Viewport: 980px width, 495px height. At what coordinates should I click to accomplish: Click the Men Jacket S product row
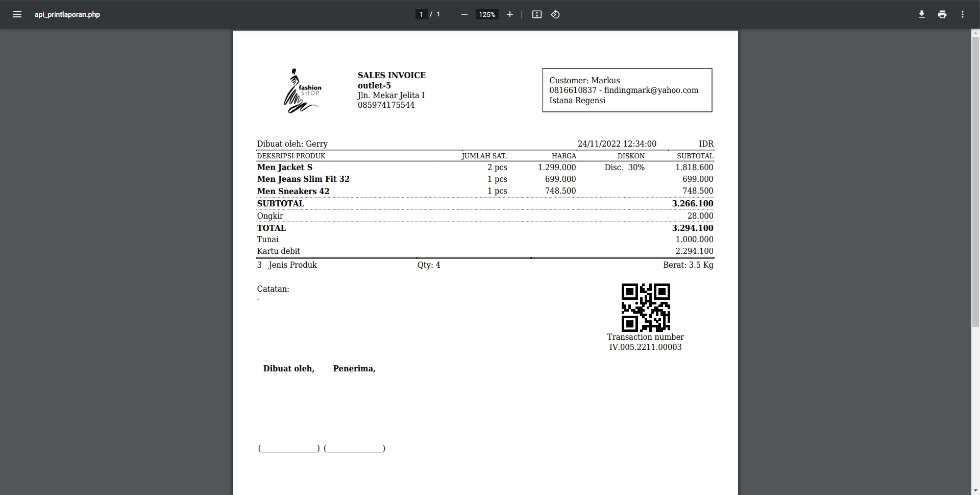pyautogui.click(x=285, y=168)
